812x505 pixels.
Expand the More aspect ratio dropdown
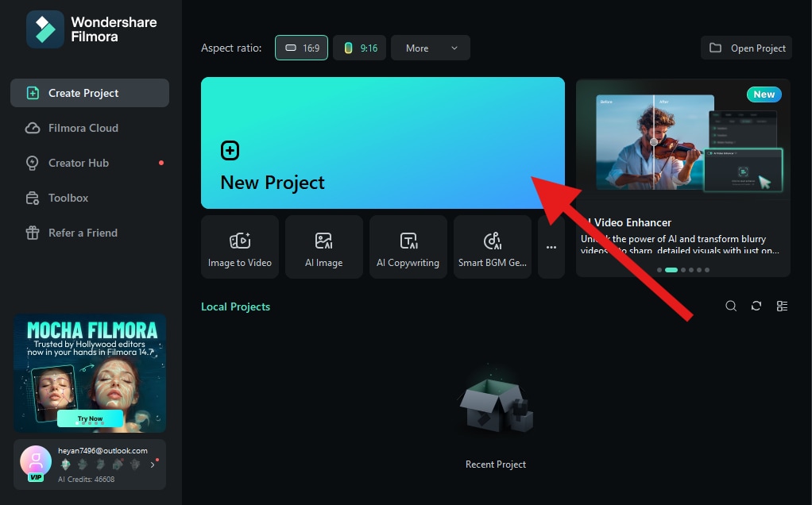tap(431, 48)
